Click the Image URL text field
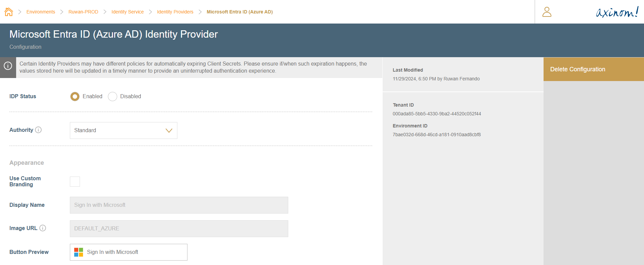This screenshot has width=644, height=265. click(x=179, y=229)
